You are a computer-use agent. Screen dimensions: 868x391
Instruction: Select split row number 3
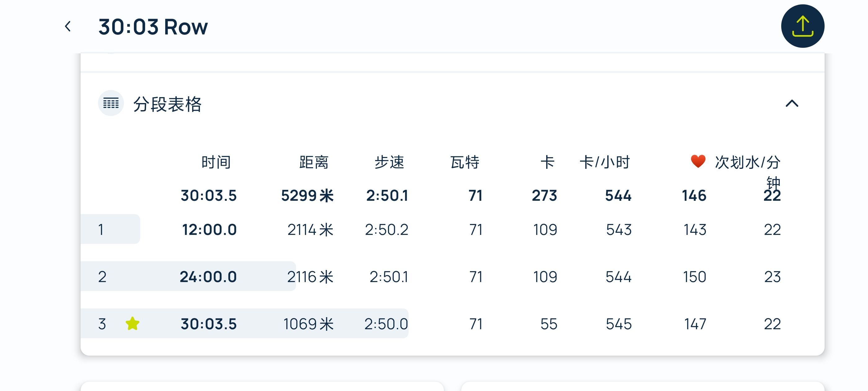tap(102, 324)
